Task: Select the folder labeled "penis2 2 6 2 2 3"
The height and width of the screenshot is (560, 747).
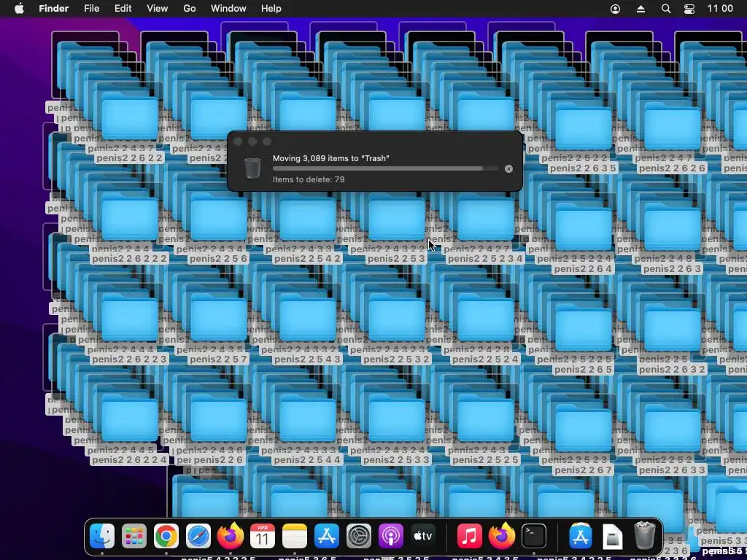Action: coord(129,321)
